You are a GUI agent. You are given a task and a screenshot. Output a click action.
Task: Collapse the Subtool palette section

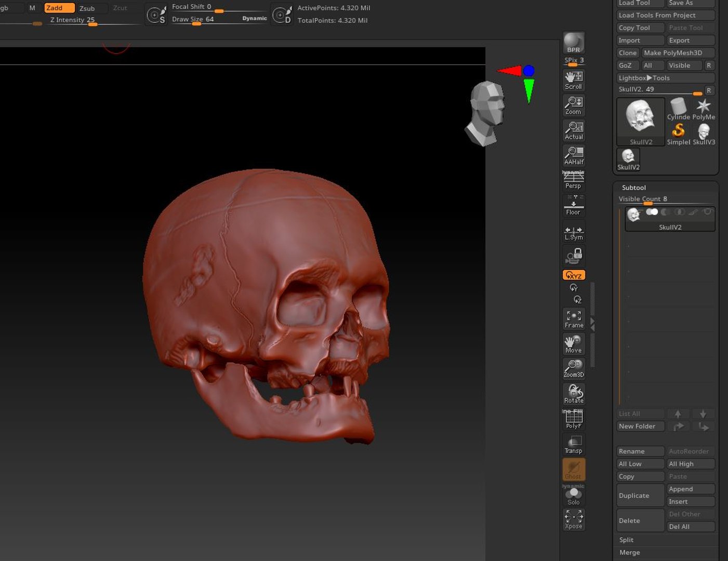pos(633,188)
